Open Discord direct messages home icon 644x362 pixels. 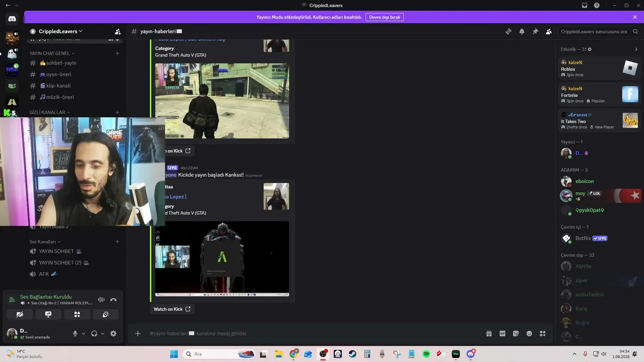point(12,19)
